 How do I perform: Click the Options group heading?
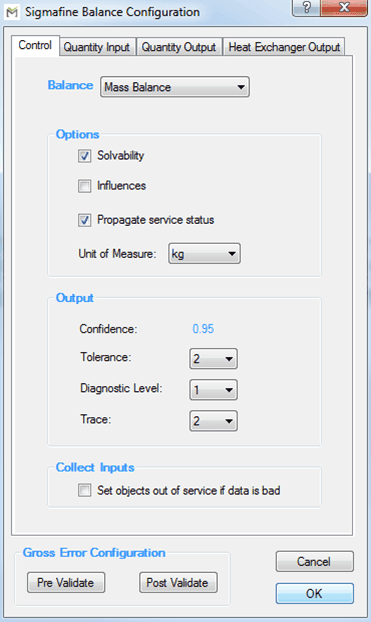[x=77, y=134]
